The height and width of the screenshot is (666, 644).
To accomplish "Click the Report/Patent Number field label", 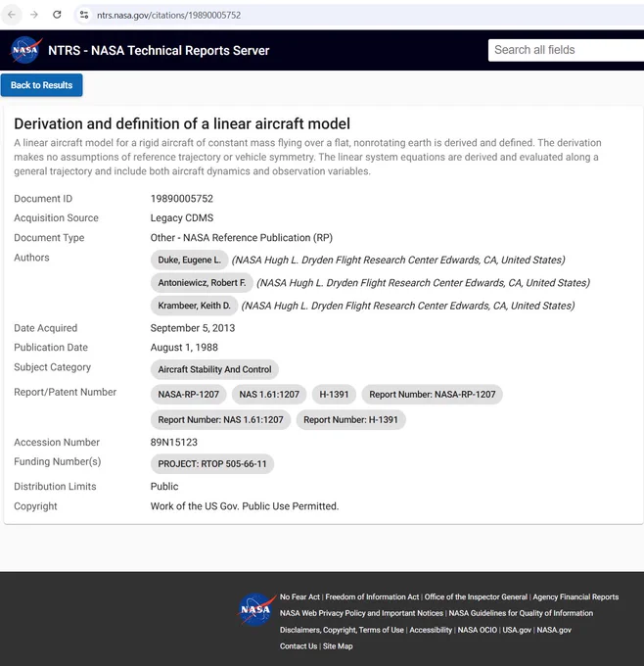I will coord(65,392).
